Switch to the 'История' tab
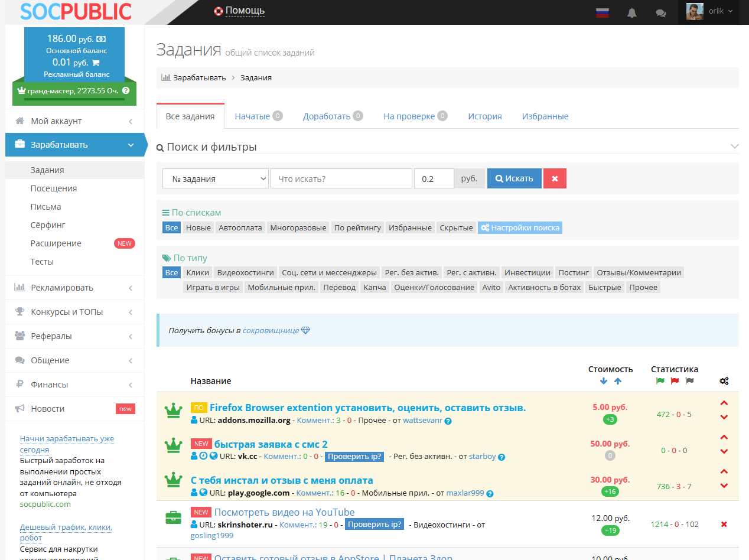749x560 pixels. 484,116
